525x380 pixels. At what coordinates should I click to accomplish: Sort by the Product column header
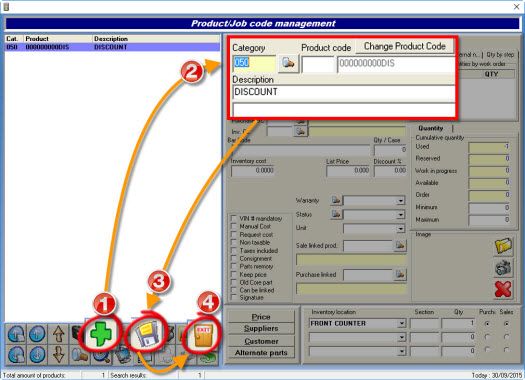click(58, 39)
